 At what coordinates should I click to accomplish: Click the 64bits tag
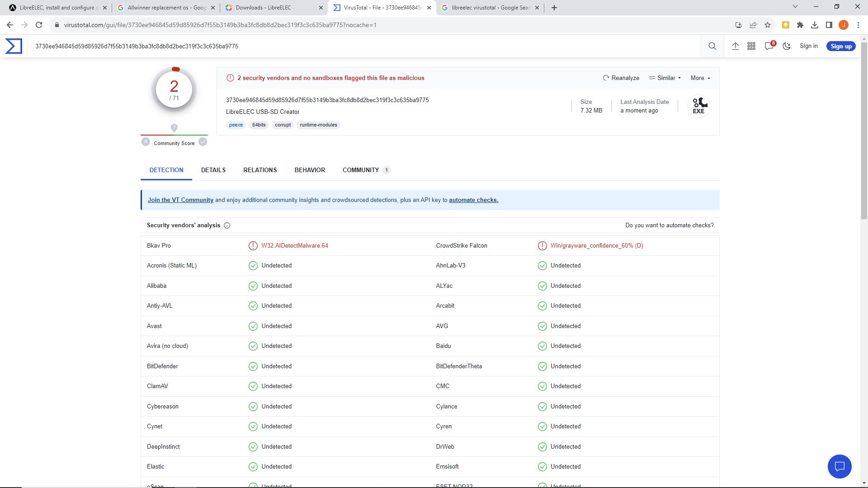point(259,125)
